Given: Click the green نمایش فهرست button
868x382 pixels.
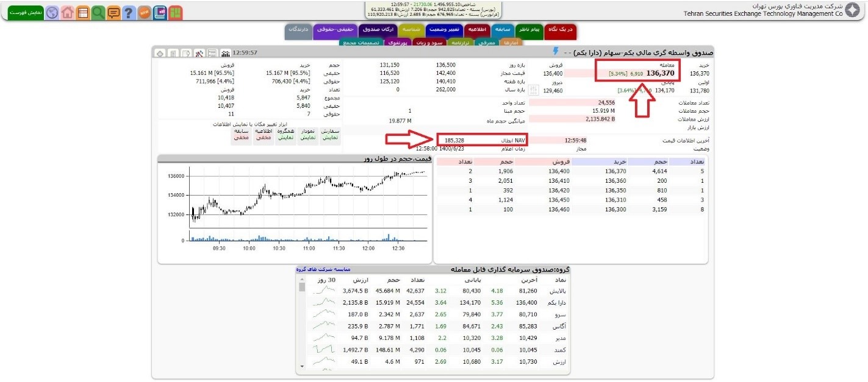Looking at the screenshot, I should tap(25, 12).
